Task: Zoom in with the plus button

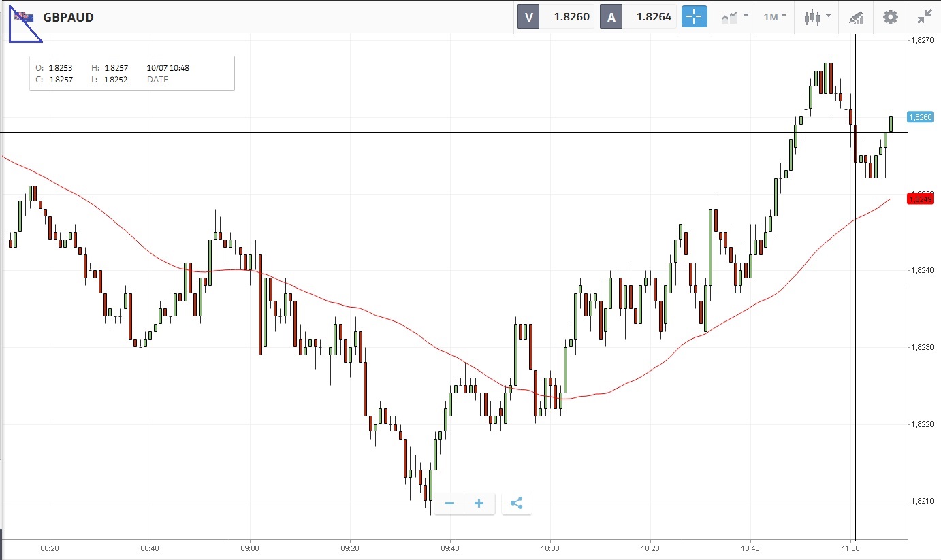Action: coord(479,504)
